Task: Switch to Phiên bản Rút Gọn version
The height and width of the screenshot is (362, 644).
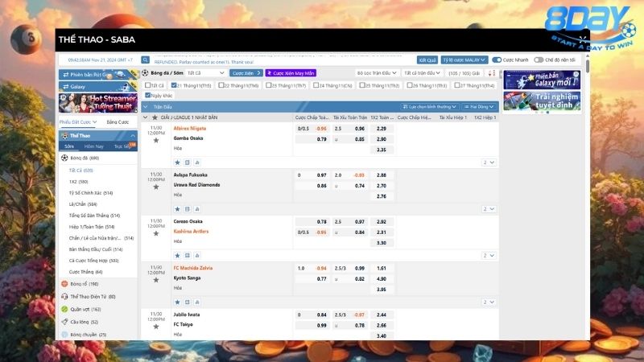Action: pyautogui.click(x=98, y=75)
